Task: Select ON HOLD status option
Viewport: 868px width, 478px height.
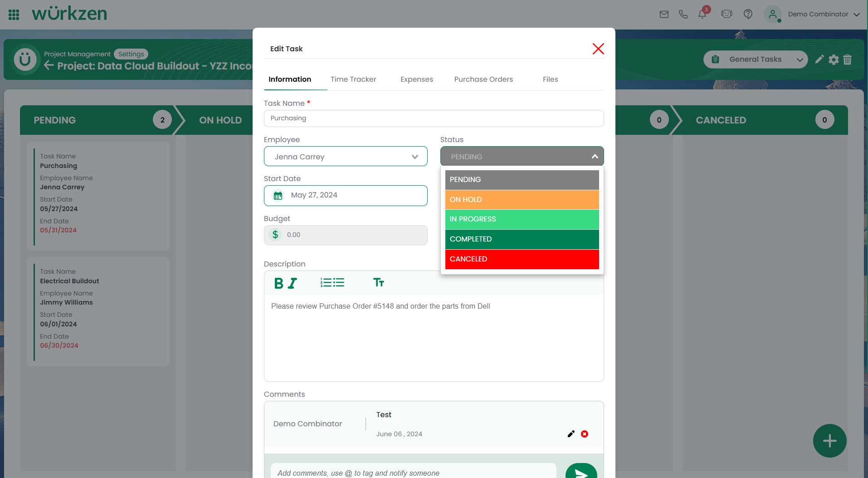Action: click(x=522, y=200)
